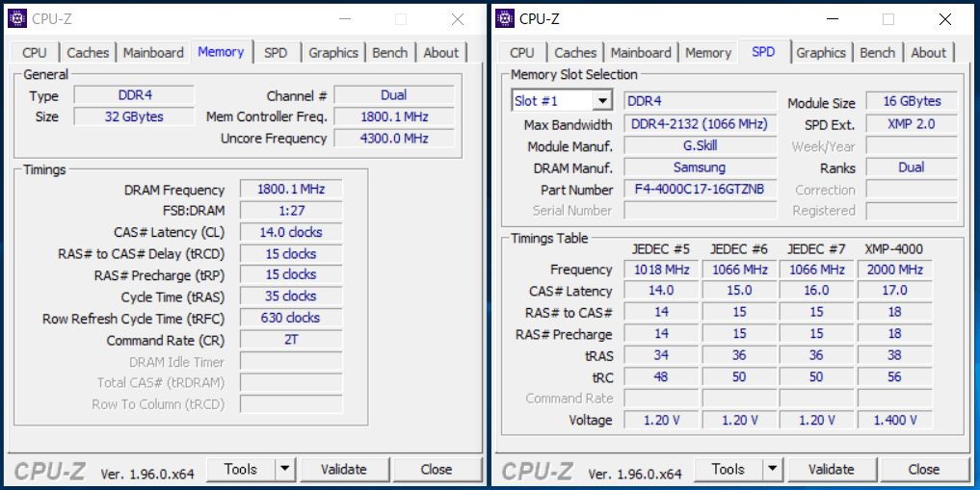Click Module Manuf. value G.Skill
Screen dimensions: 980x490
[x=700, y=146]
